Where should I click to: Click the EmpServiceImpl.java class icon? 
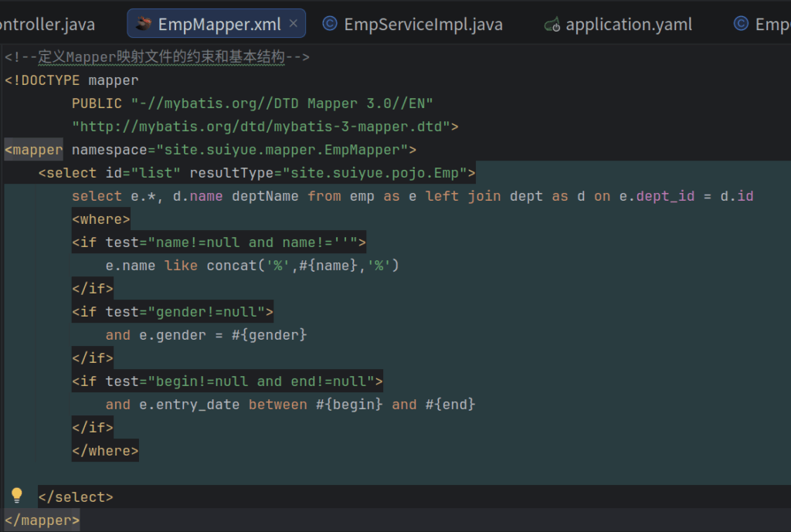point(329,24)
